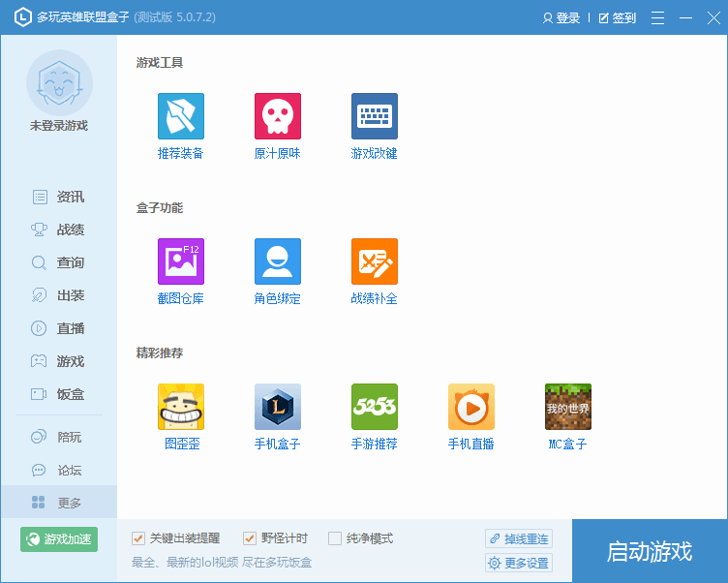Open the 手机盒子 app icon
728x583 pixels.
coord(278,407)
